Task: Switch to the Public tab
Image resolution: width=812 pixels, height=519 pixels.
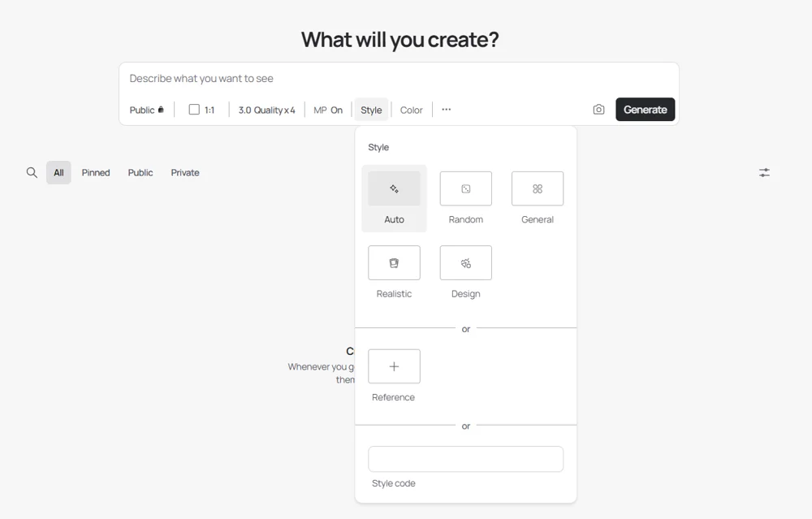Action: [140, 172]
